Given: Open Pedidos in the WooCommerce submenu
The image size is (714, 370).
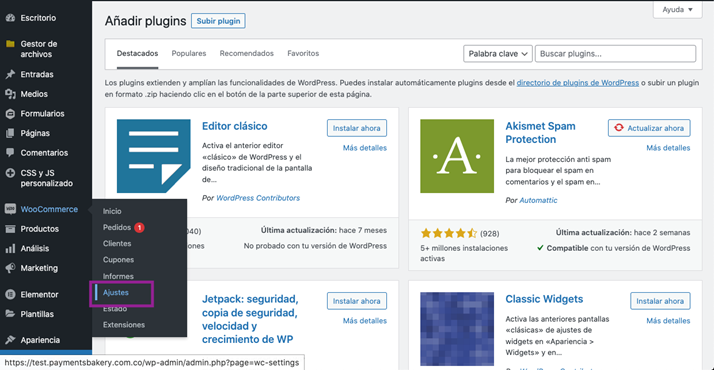Looking at the screenshot, I should 117,227.
